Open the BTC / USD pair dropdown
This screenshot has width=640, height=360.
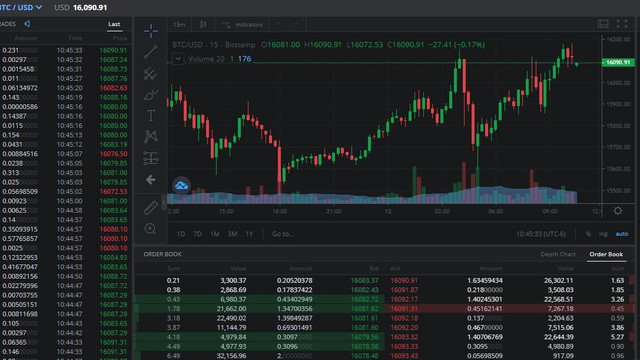20,7
